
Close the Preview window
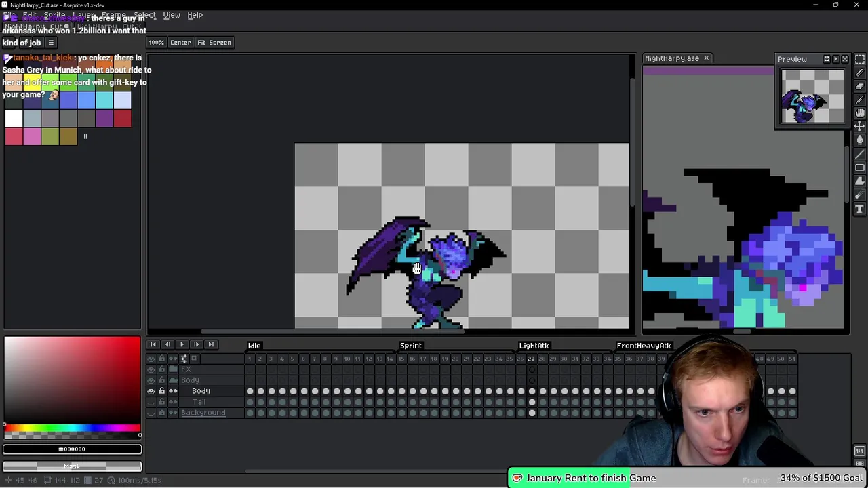845,59
